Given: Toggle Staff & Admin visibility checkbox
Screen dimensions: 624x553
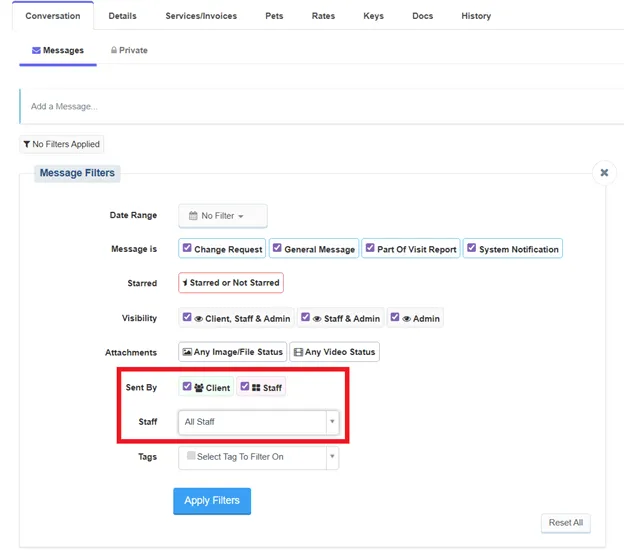Looking at the screenshot, I should coord(305,317).
